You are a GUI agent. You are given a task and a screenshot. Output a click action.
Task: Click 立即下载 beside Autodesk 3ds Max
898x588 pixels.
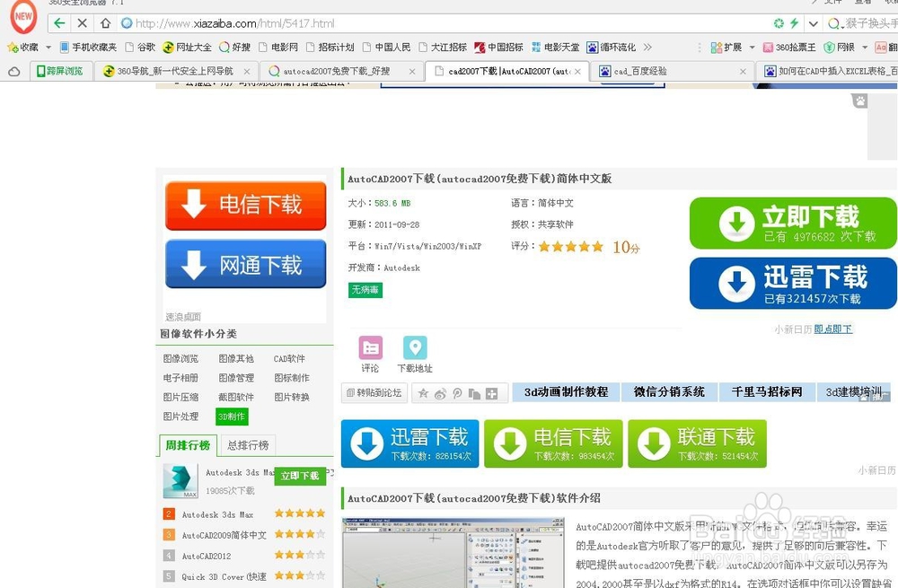(x=300, y=476)
